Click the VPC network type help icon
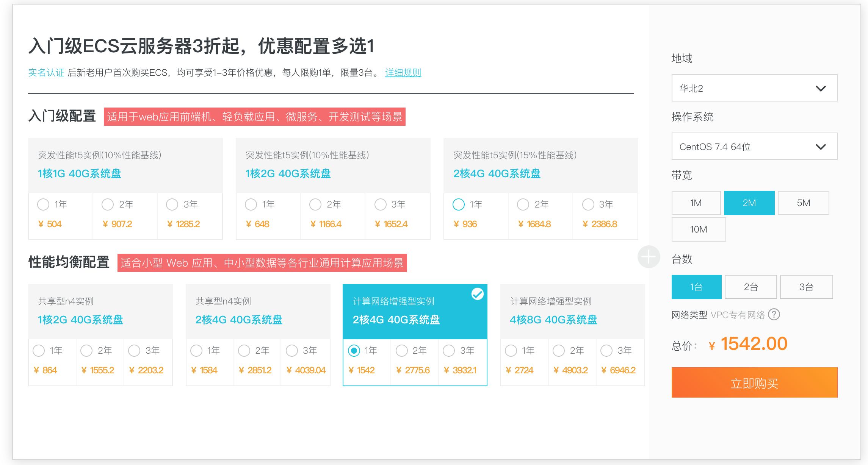 tap(774, 315)
